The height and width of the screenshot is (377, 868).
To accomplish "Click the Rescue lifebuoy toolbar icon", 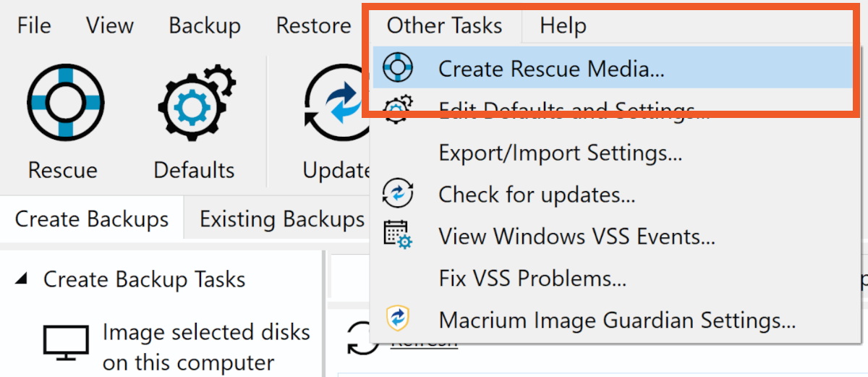I will pyautogui.click(x=66, y=101).
